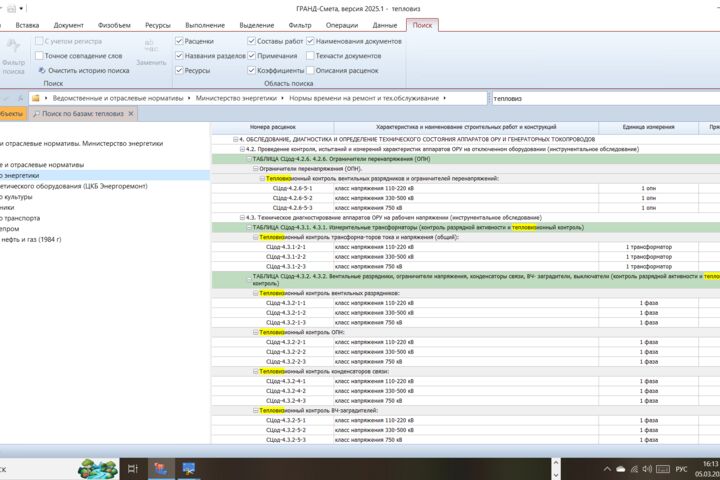
Task: Toggle the Составы работ checkbox
Action: pos(251,41)
